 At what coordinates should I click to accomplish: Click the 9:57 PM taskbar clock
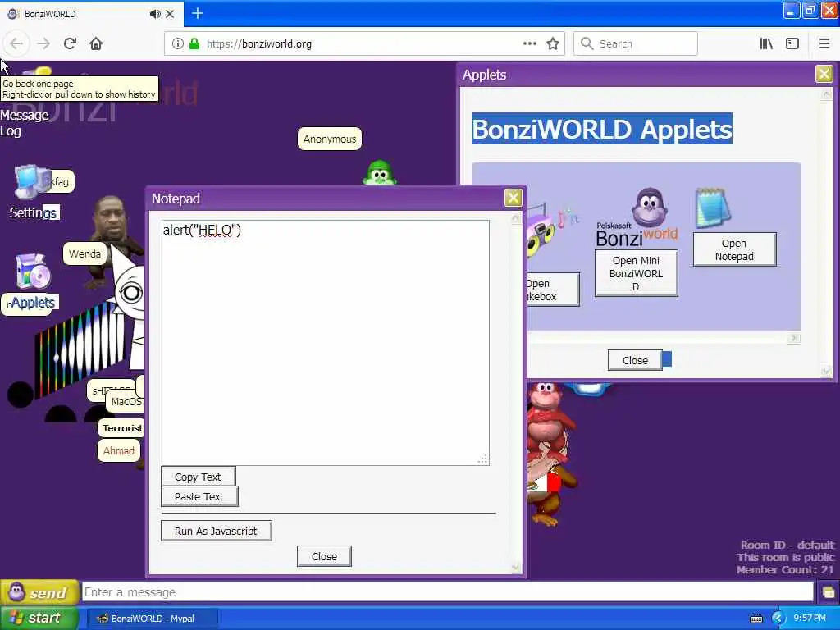(810, 619)
